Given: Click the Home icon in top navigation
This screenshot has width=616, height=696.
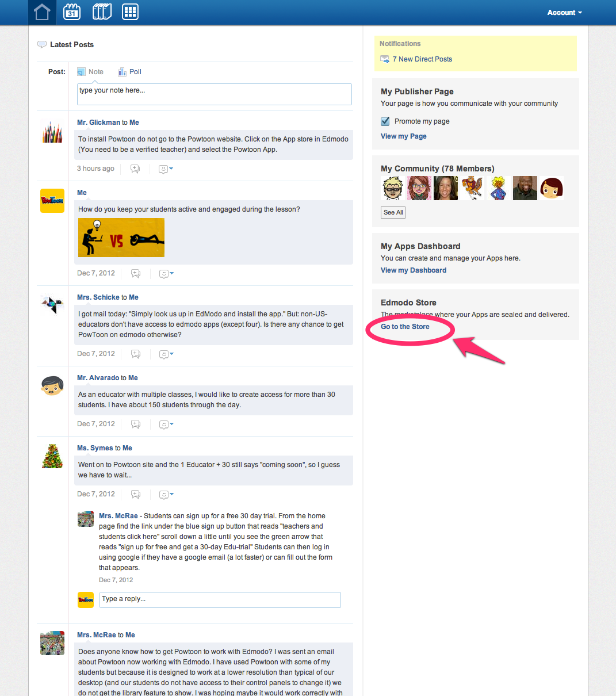Looking at the screenshot, I should click(x=42, y=12).
